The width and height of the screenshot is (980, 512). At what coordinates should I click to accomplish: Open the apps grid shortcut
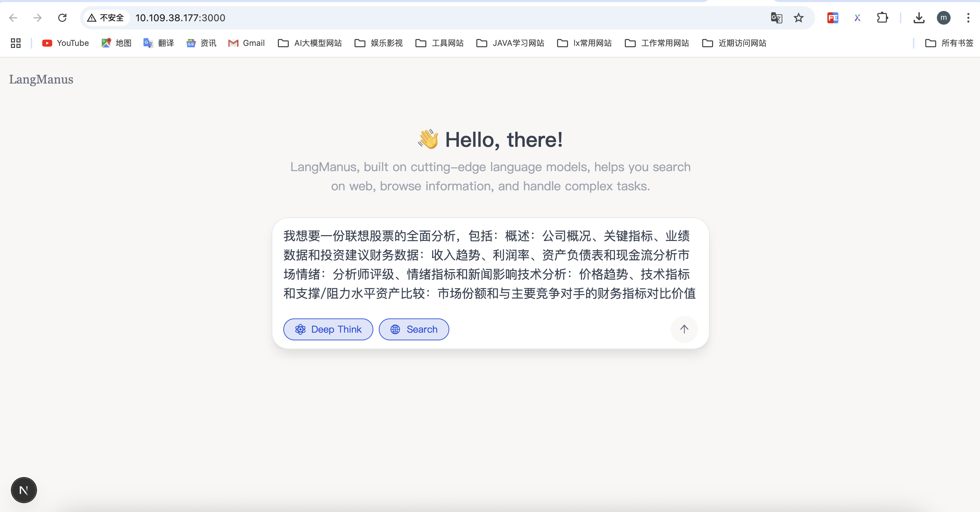[x=16, y=43]
